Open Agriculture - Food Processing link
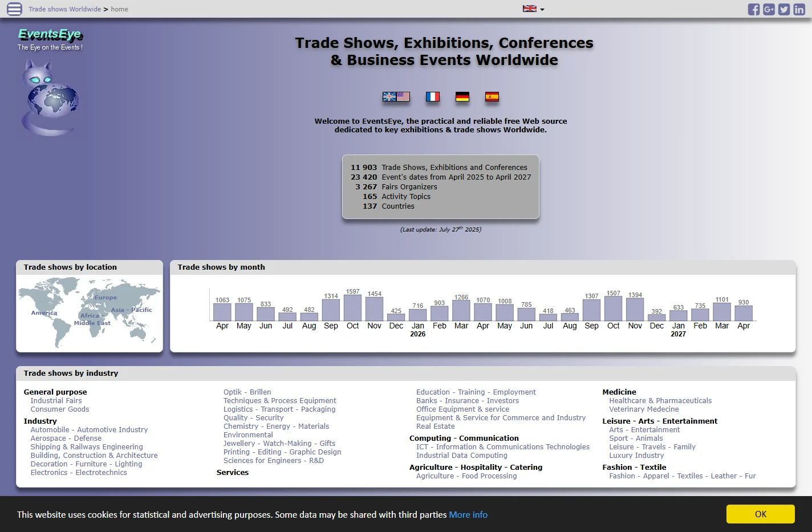Viewport: 812px width, 532px height. pyautogui.click(x=466, y=476)
